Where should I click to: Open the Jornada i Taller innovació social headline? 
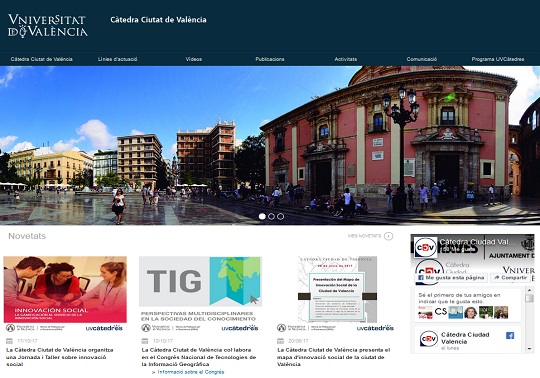tap(60, 357)
